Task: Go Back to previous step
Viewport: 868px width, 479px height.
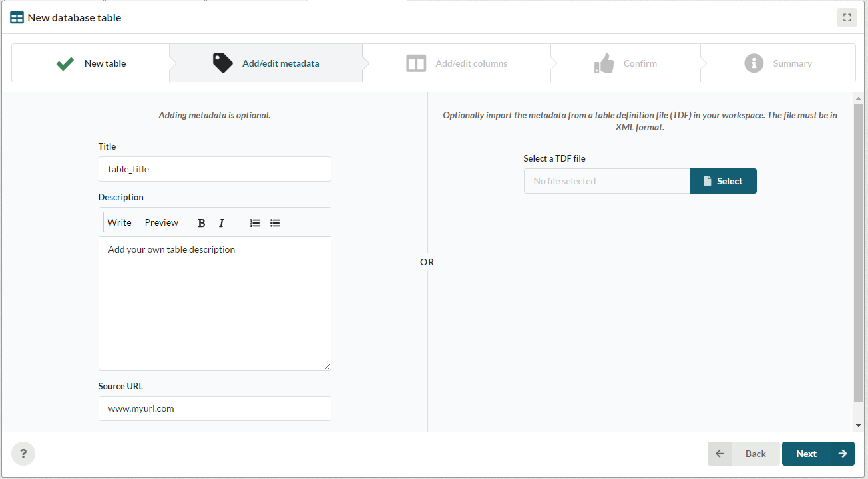Action: tap(744, 454)
